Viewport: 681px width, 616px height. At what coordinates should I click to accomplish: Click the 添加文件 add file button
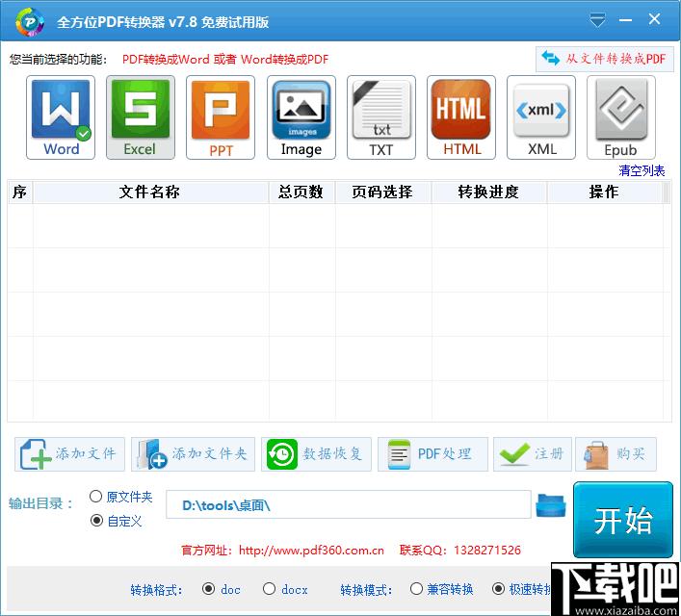pos(69,454)
